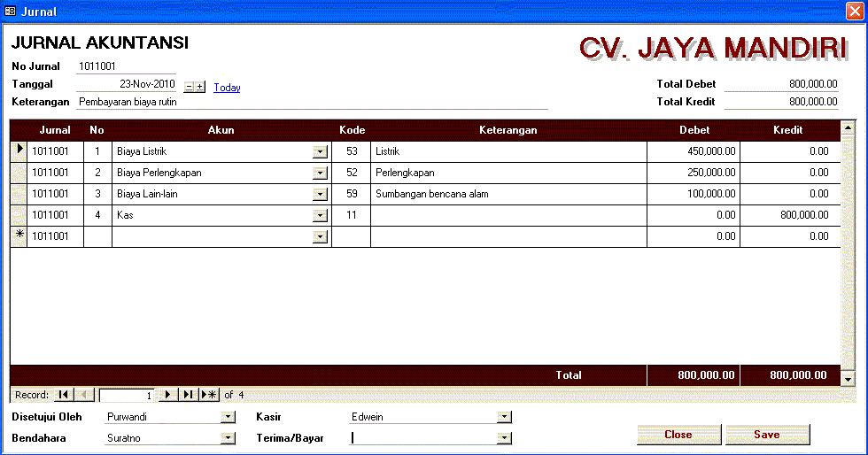The image size is (868, 455).
Task: Create new record with navigation asterisk button
Action: pos(209,395)
